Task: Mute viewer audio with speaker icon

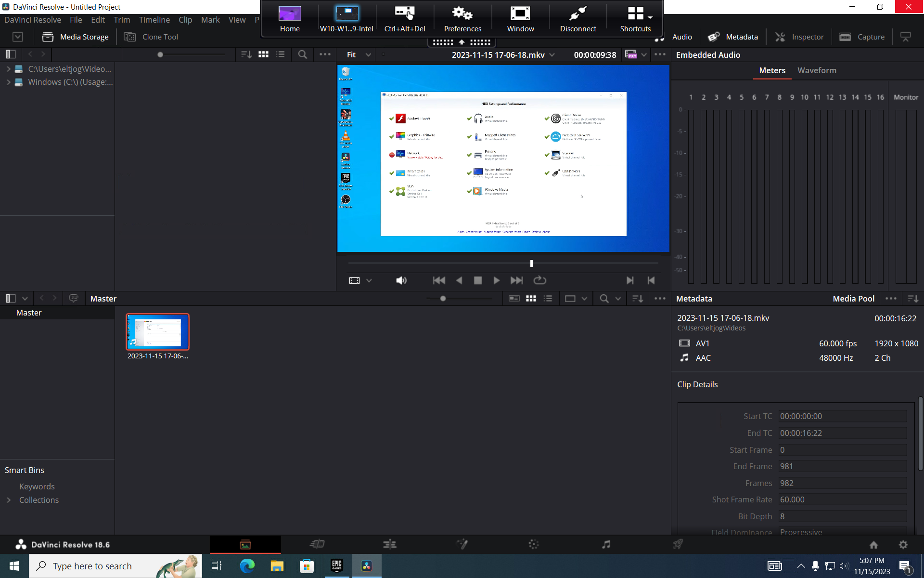Action: (x=401, y=280)
